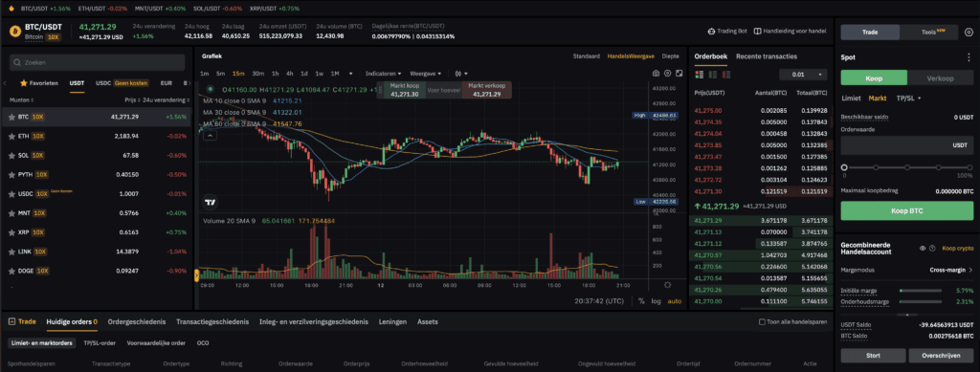Take a chart snapshot with the camera icon
980x372 pixels.
[656, 73]
